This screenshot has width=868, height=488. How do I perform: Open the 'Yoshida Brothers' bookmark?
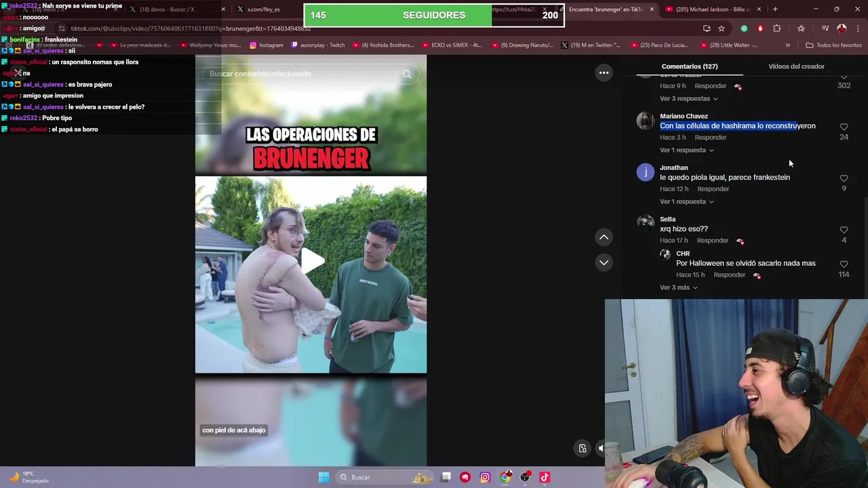(382, 45)
